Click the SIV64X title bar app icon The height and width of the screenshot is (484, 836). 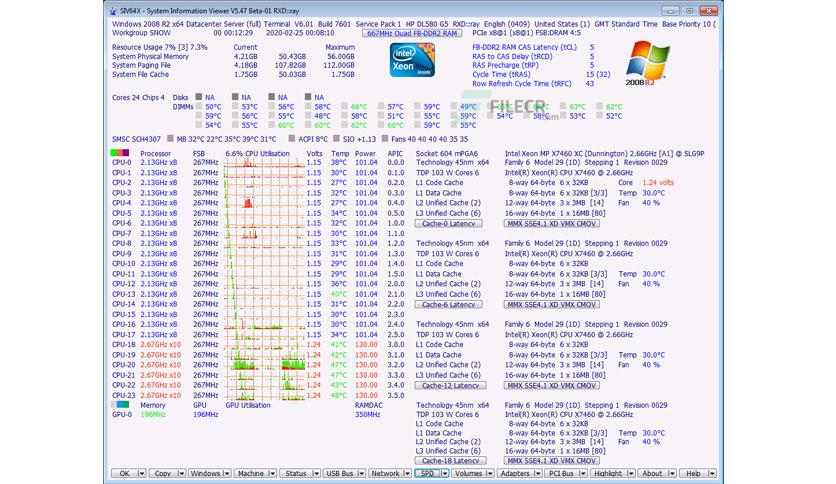(113, 10)
